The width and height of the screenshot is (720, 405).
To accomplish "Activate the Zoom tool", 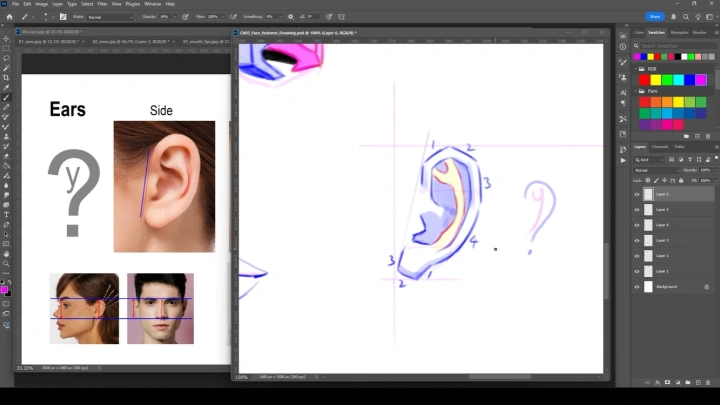I will pyautogui.click(x=6, y=263).
